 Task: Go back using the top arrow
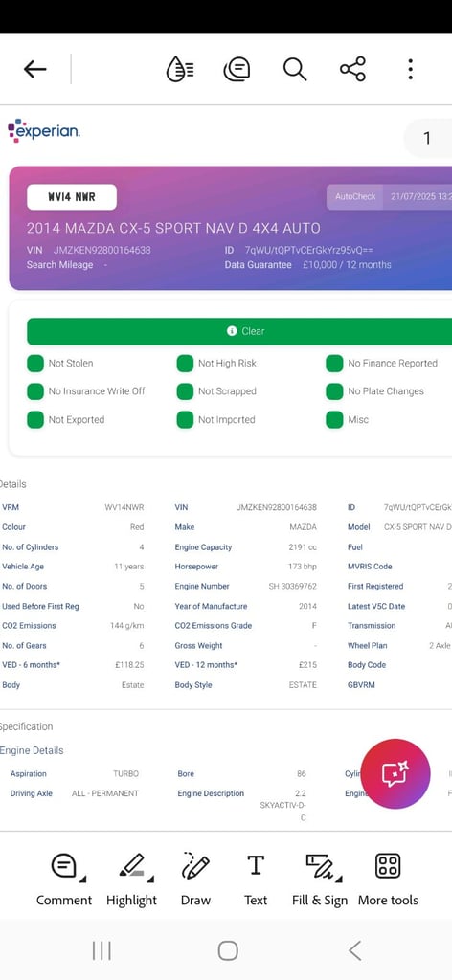[35, 69]
